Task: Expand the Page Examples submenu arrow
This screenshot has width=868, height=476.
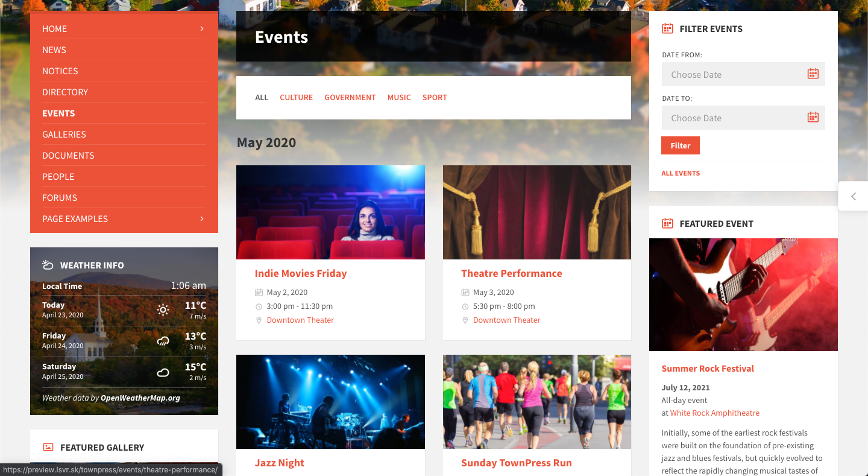Action: tap(202, 218)
